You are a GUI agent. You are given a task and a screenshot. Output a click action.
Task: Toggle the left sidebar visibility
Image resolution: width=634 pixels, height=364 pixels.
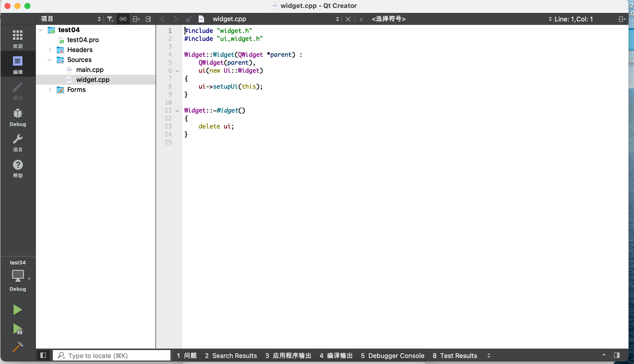pyautogui.click(x=43, y=355)
